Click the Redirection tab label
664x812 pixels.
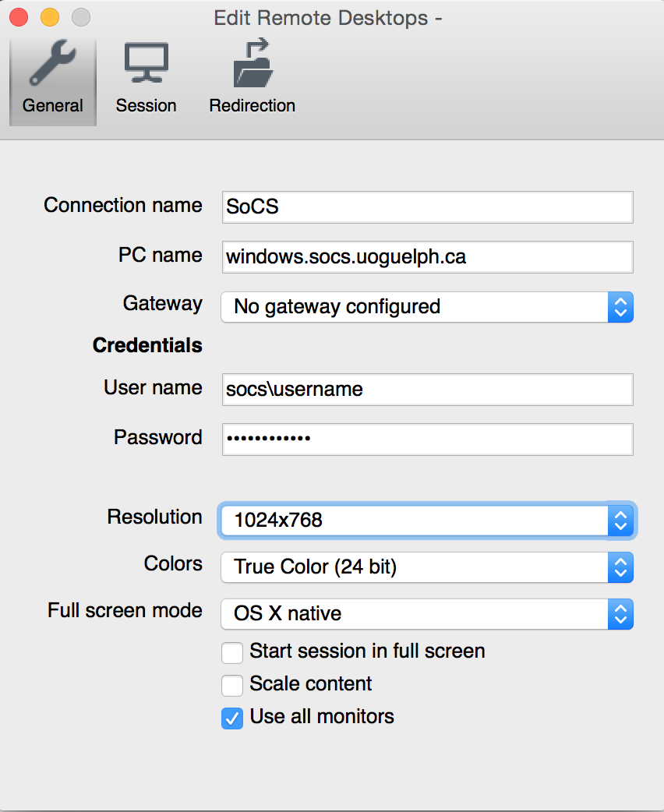(x=252, y=106)
